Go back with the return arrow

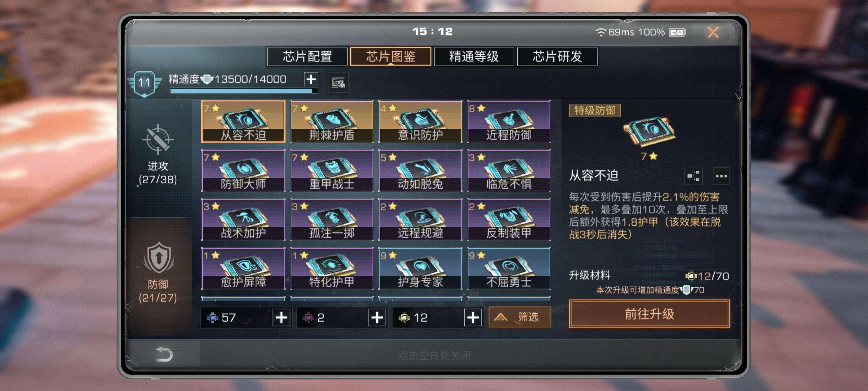pyautogui.click(x=164, y=354)
